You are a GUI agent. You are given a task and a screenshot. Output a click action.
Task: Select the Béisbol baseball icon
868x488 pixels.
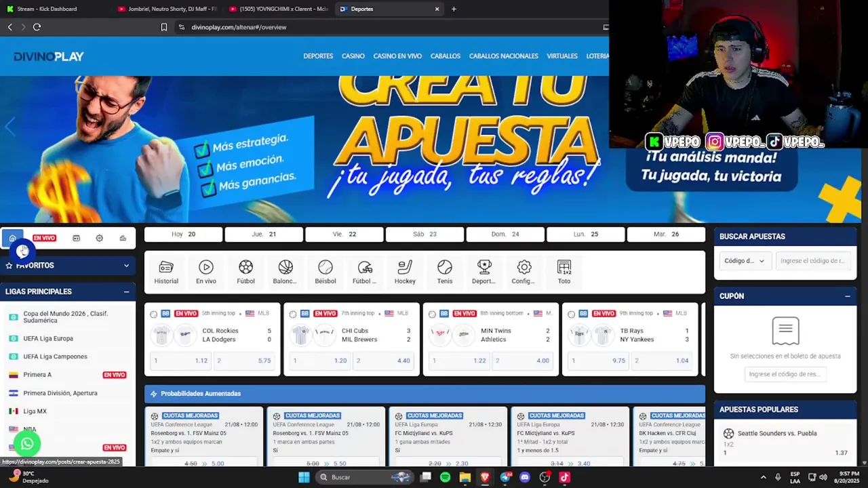[325, 267]
